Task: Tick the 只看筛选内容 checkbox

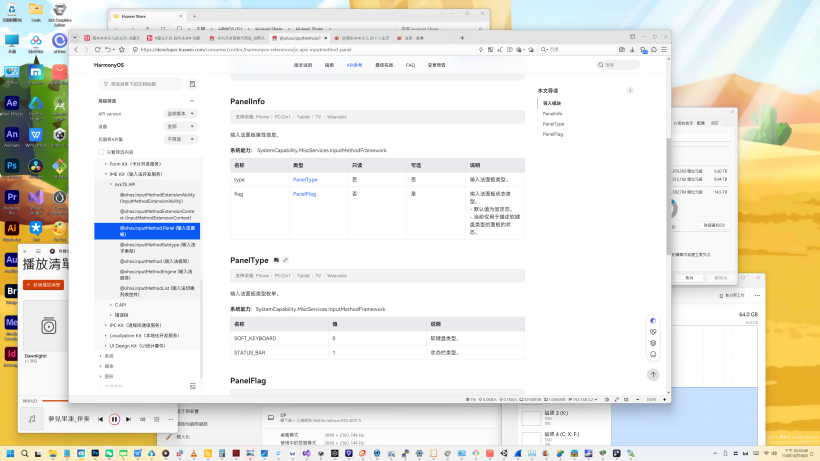Action: [x=101, y=152]
